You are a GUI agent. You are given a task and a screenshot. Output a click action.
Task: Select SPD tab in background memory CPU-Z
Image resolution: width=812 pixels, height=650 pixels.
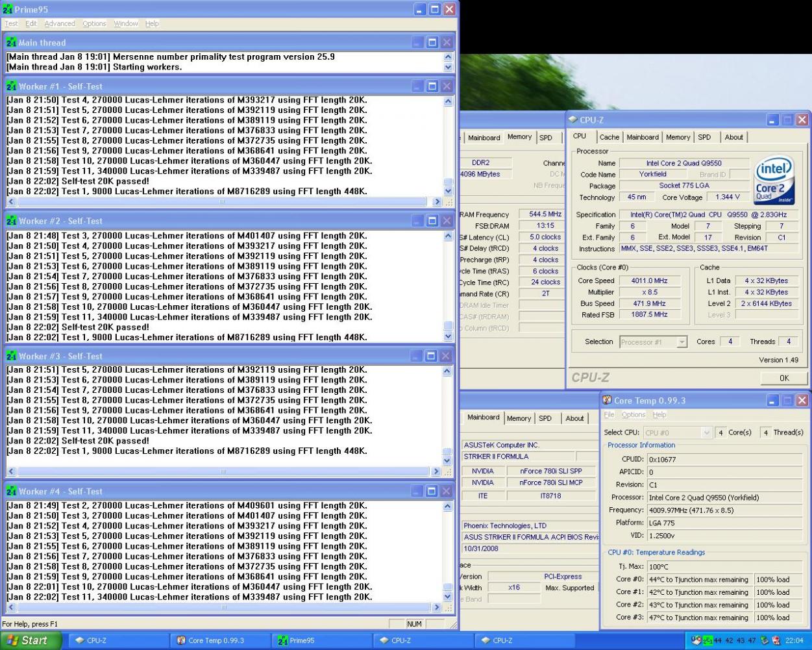546,138
